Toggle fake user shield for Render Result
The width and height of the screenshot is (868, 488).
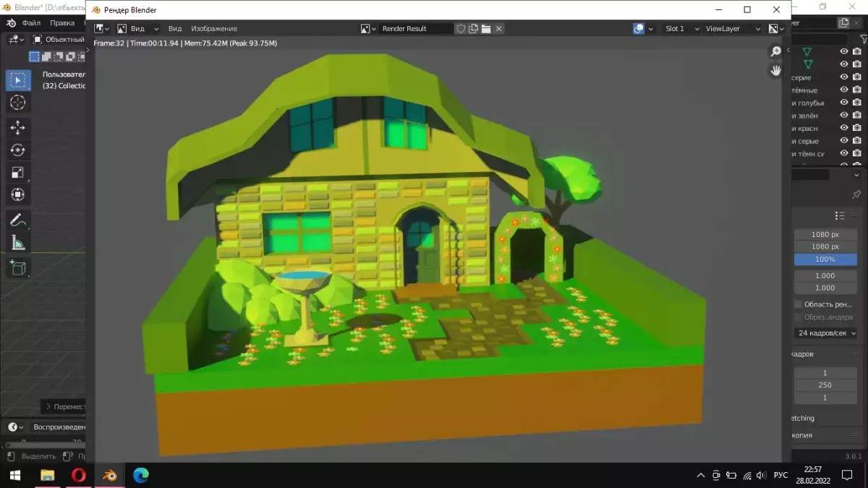click(460, 29)
